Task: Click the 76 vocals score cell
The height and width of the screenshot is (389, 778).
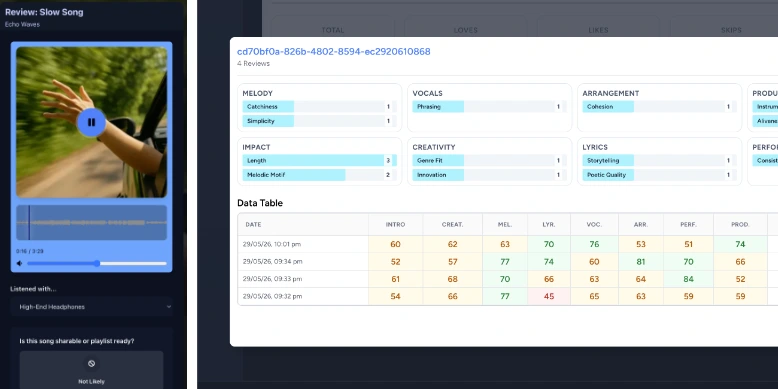Action: tap(594, 244)
